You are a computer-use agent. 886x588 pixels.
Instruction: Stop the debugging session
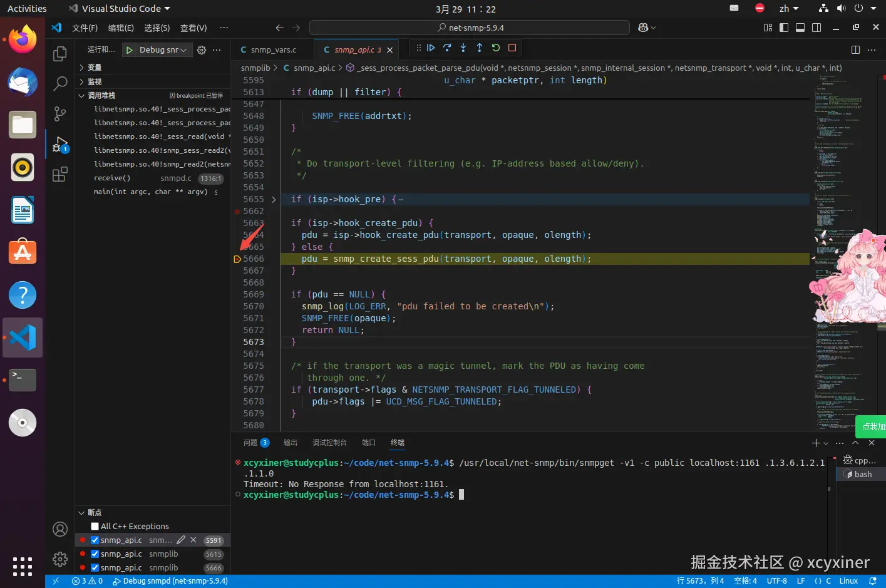512,48
